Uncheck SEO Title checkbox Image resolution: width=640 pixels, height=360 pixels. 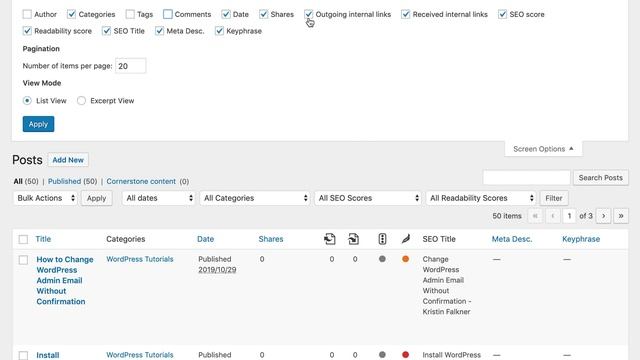(107, 31)
